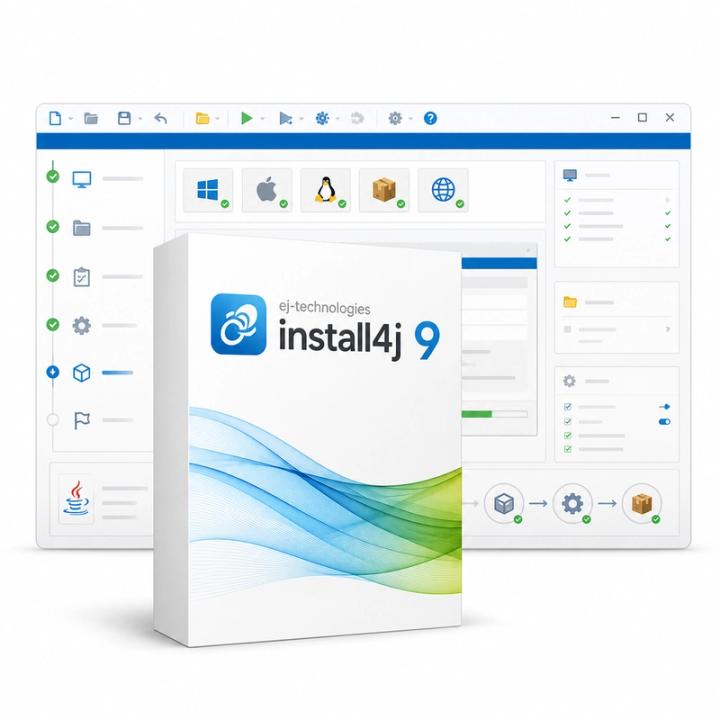The width and height of the screenshot is (720, 720).
Task: Toggle the last checkbox in the gear panel
Action: click(568, 449)
